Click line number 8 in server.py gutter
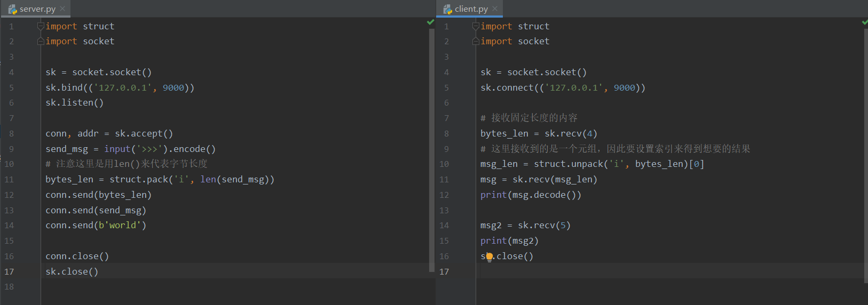 [11, 134]
